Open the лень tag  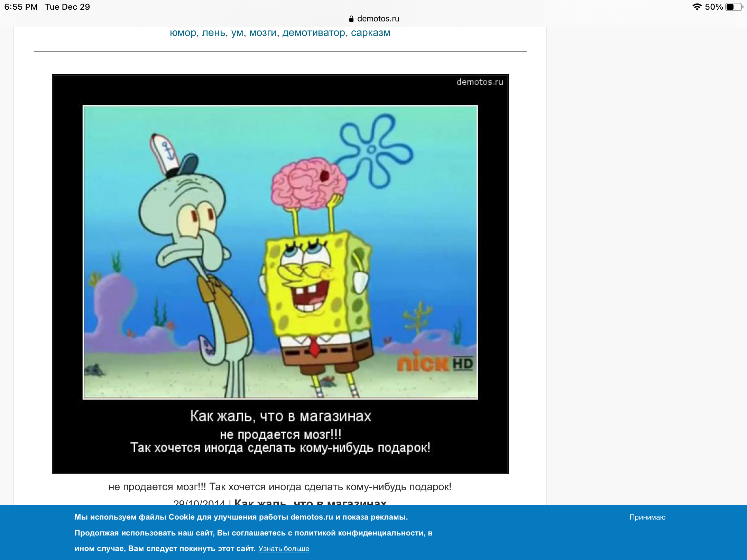pos(213,33)
